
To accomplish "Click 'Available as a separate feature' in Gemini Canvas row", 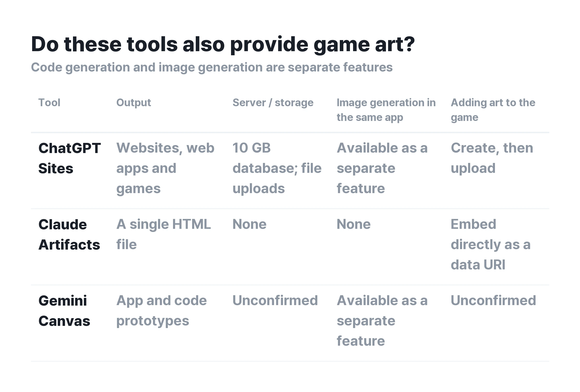I will click(x=382, y=321).
